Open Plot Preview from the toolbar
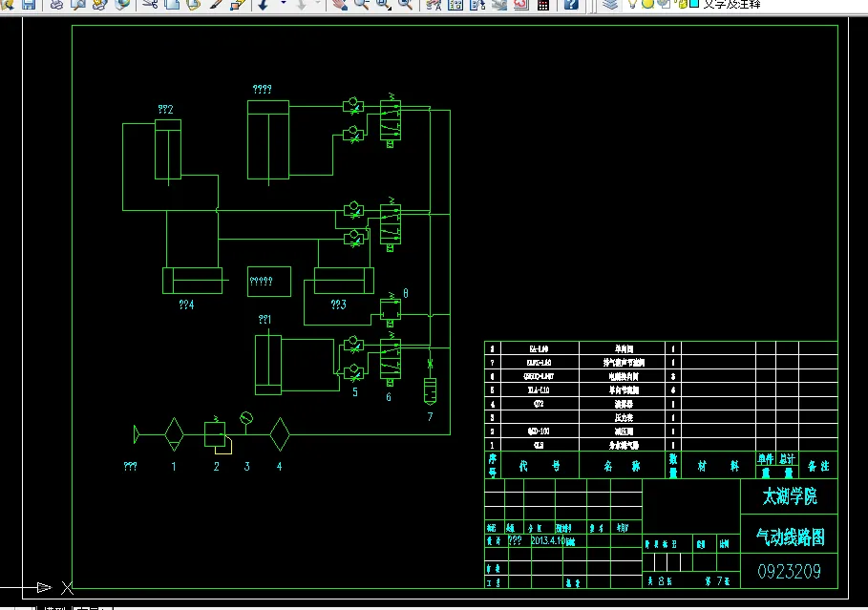Screen dimensions: 868x610 (78, 5)
